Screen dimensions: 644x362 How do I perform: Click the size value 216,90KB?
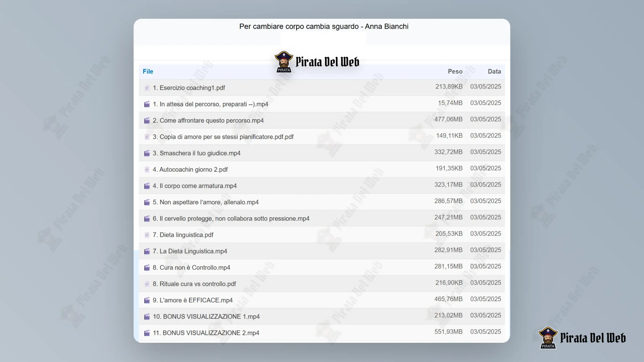click(x=449, y=283)
